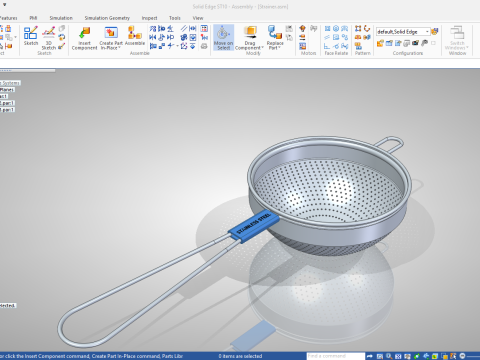Click the blue arrow previous view icon in status bar
This screenshot has width=480, height=360.
click(426, 356)
